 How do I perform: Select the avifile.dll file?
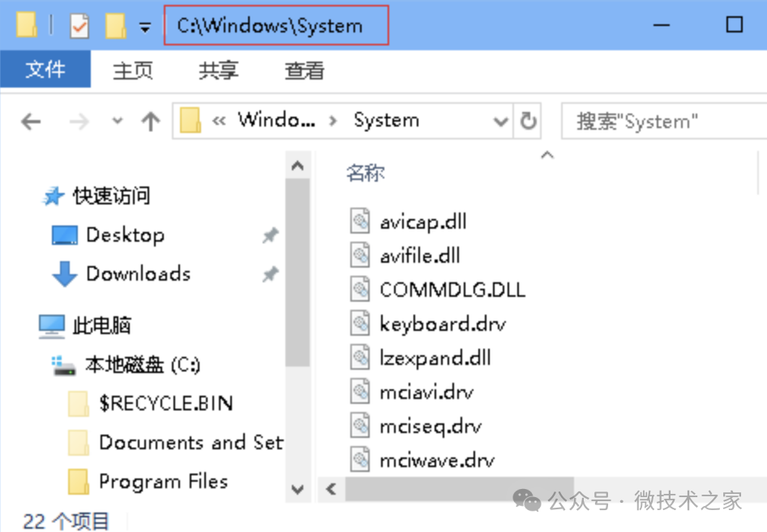420,256
